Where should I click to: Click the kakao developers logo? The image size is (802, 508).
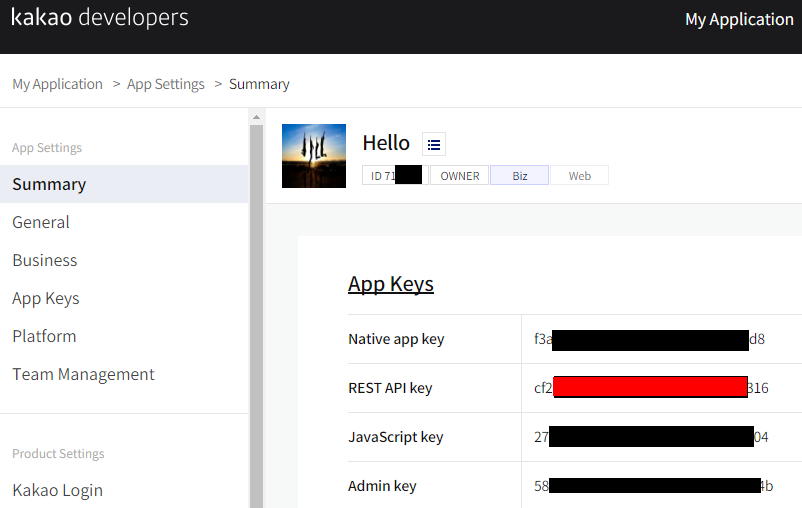tap(100, 18)
